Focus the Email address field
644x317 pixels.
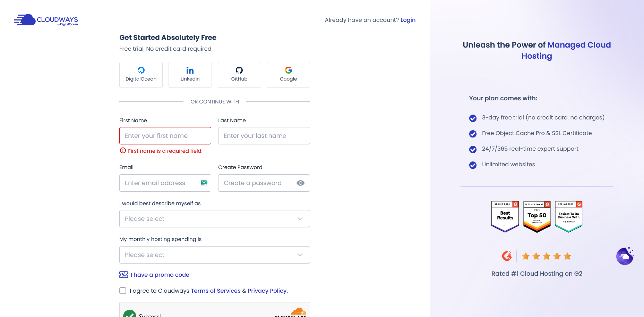tap(165, 183)
